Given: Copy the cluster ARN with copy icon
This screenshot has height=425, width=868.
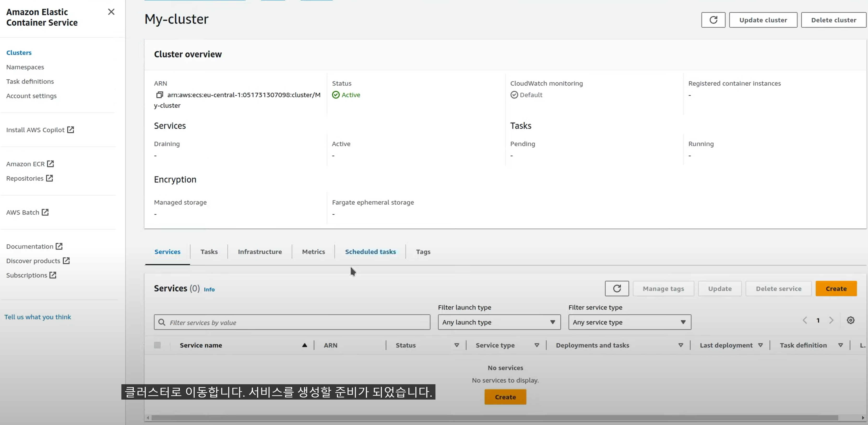Looking at the screenshot, I should [x=159, y=95].
